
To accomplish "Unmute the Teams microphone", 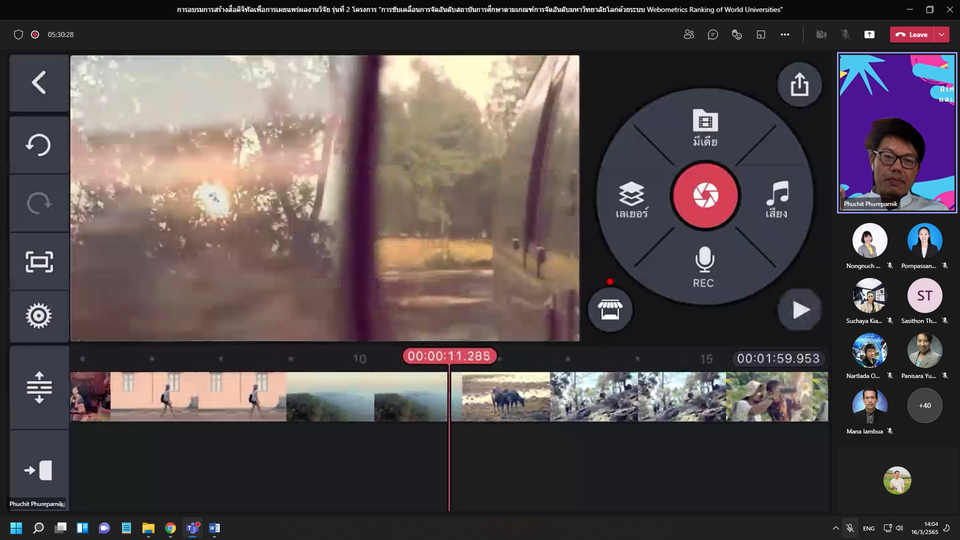I will [x=845, y=34].
